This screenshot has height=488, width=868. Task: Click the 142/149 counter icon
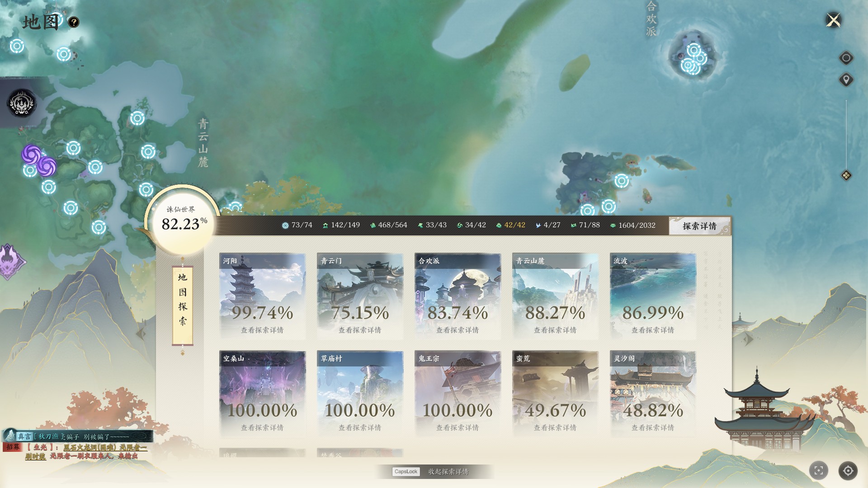point(325,225)
